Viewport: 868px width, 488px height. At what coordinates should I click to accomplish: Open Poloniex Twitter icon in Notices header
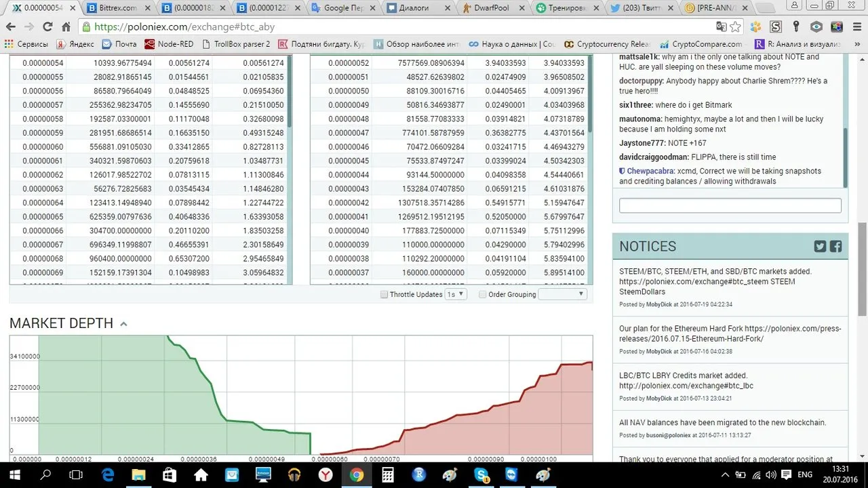[x=820, y=246]
